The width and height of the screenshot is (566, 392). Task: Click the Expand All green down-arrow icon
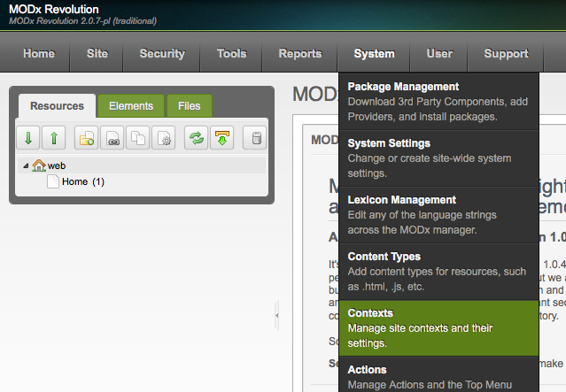[x=28, y=138]
